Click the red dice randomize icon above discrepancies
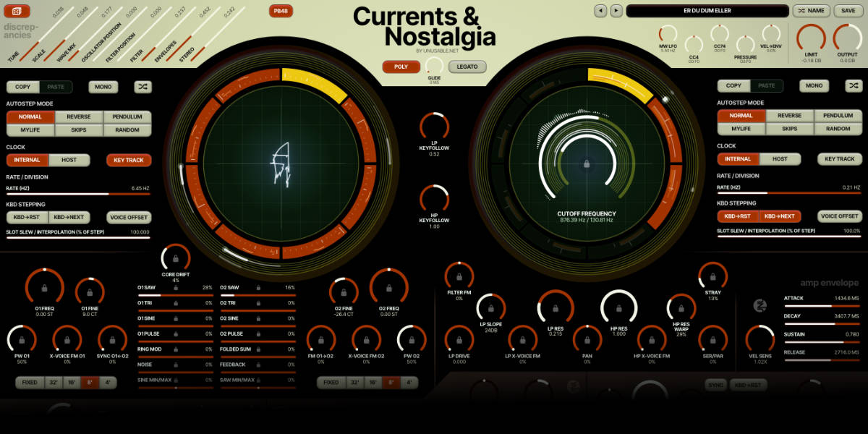 click(17, 11)
